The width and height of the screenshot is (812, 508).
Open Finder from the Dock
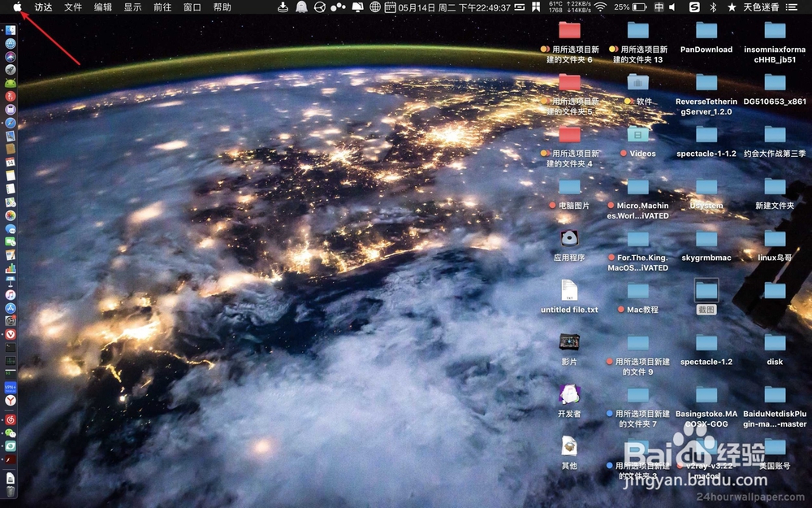(x=11, y=29)
